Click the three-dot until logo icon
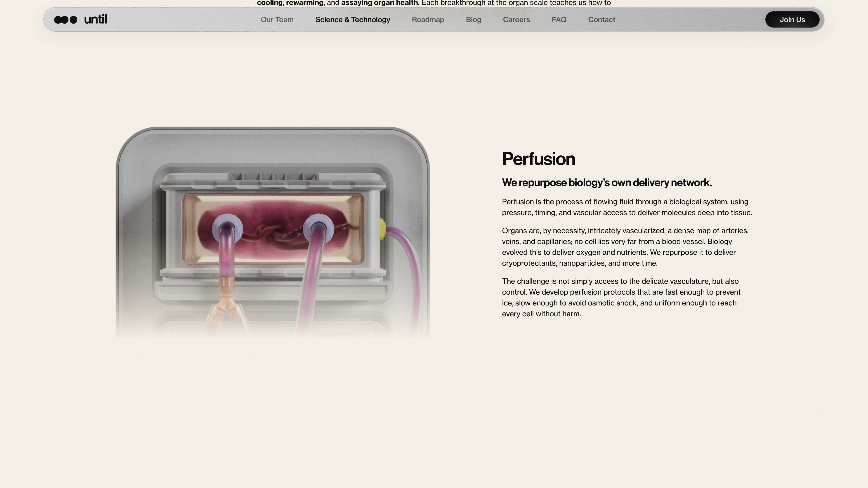Viewport: 868px width, 488px height. pos(66,20)
